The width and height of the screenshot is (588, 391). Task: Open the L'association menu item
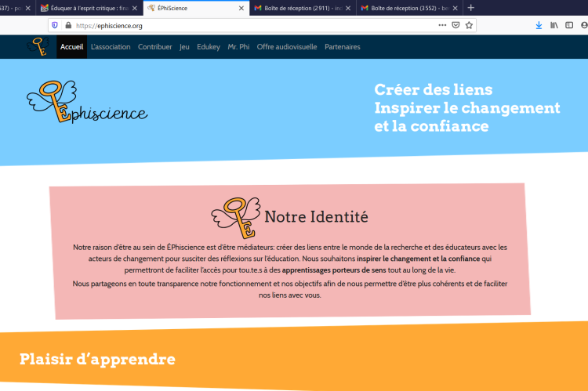coord(111,47)
